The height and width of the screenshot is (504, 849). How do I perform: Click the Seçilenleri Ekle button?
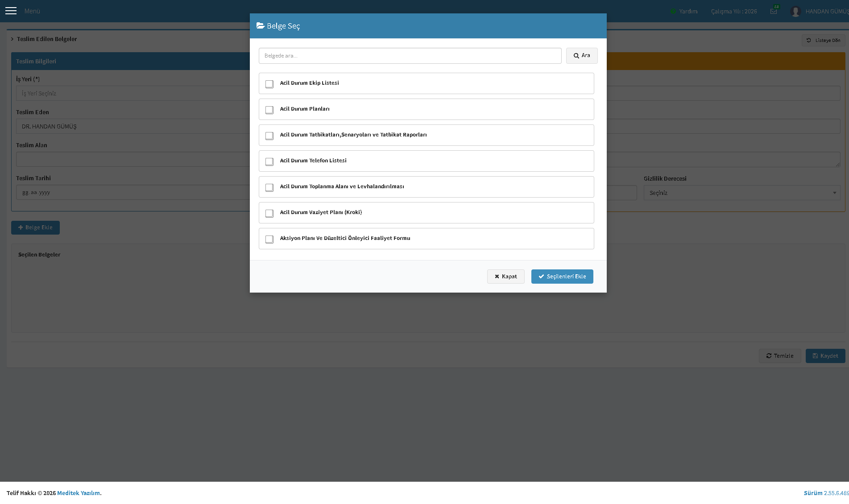click(562, 277)
